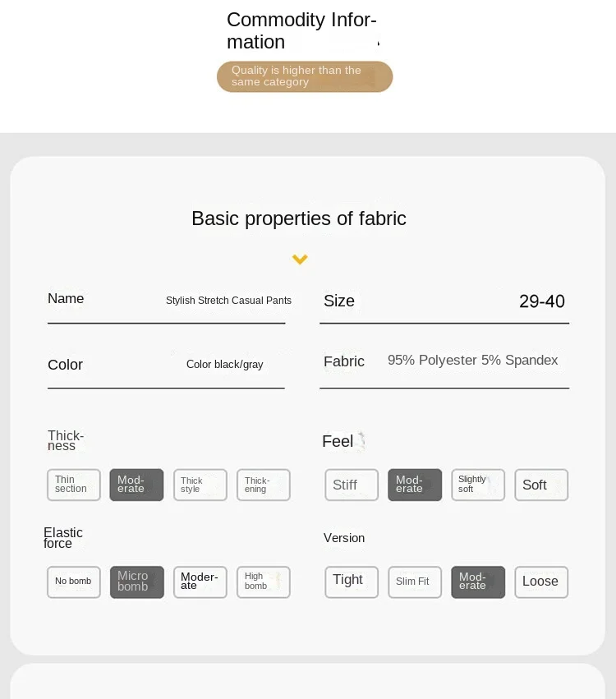
Task: Select Moderate under Version
Action: click(x=478, y=582)
